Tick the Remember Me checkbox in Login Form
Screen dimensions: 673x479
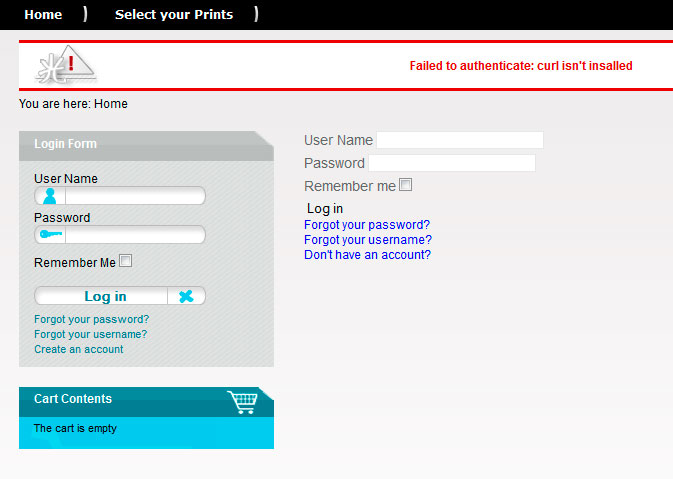coord(126,261)
